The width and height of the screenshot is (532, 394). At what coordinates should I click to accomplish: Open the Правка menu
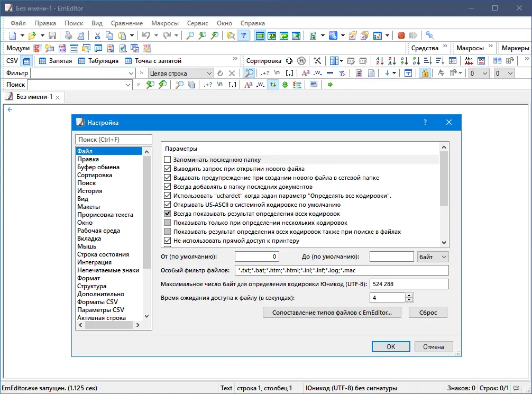[45, 23]
